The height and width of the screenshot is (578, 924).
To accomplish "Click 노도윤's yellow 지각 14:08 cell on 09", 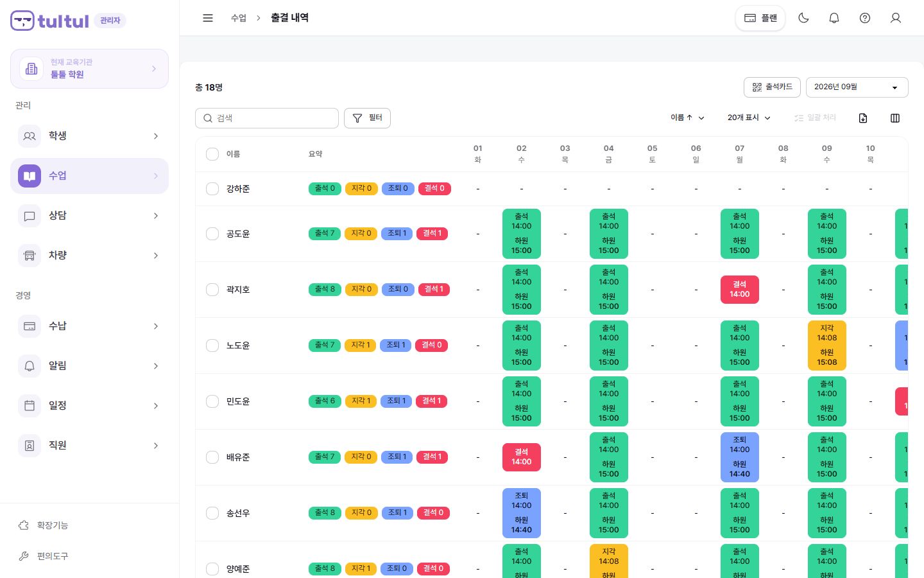I will pos(826,346).
